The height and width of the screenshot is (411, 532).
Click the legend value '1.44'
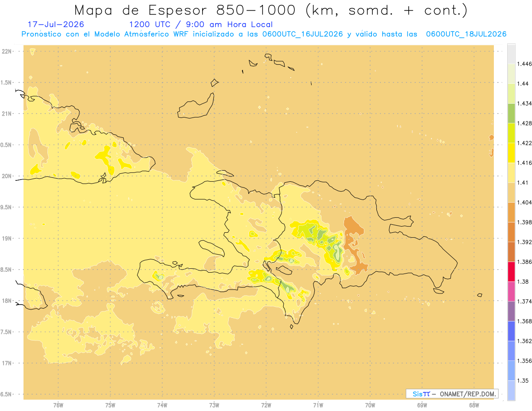pyautogui.click(x=523, y=84)
